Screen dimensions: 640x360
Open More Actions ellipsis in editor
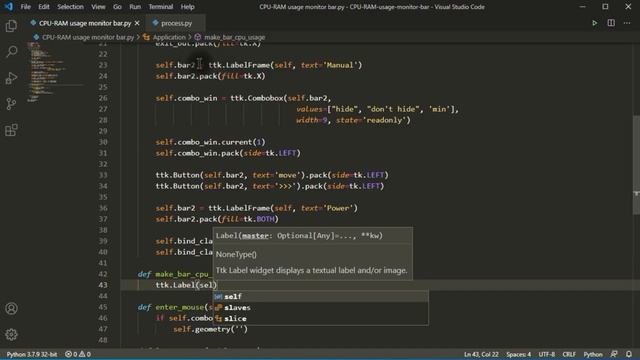[x=627, y=23]
